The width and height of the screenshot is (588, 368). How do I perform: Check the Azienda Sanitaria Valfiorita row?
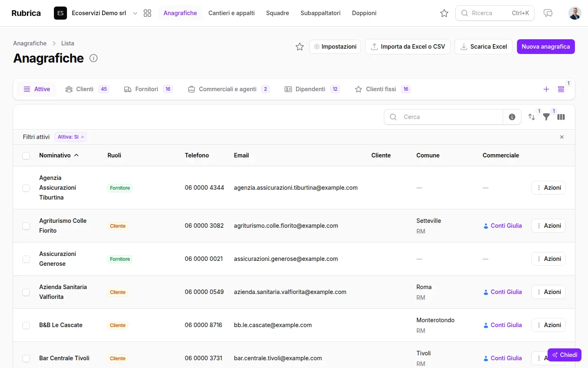click(x=26, y=292)
